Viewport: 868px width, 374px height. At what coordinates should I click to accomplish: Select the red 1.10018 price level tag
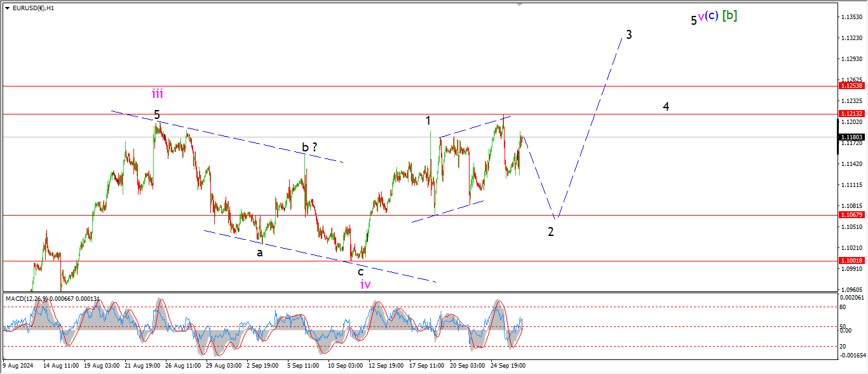point(850,261)
